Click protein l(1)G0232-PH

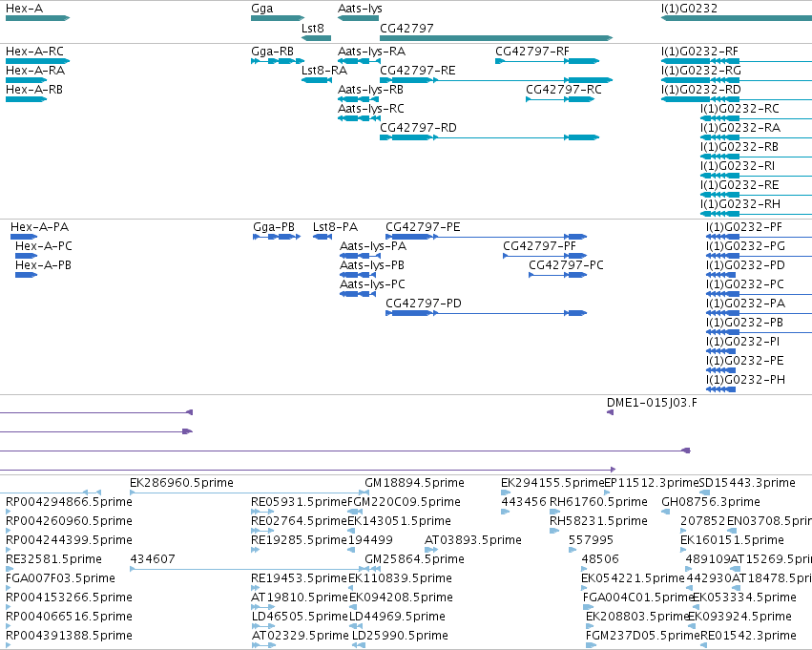(720, 389)
